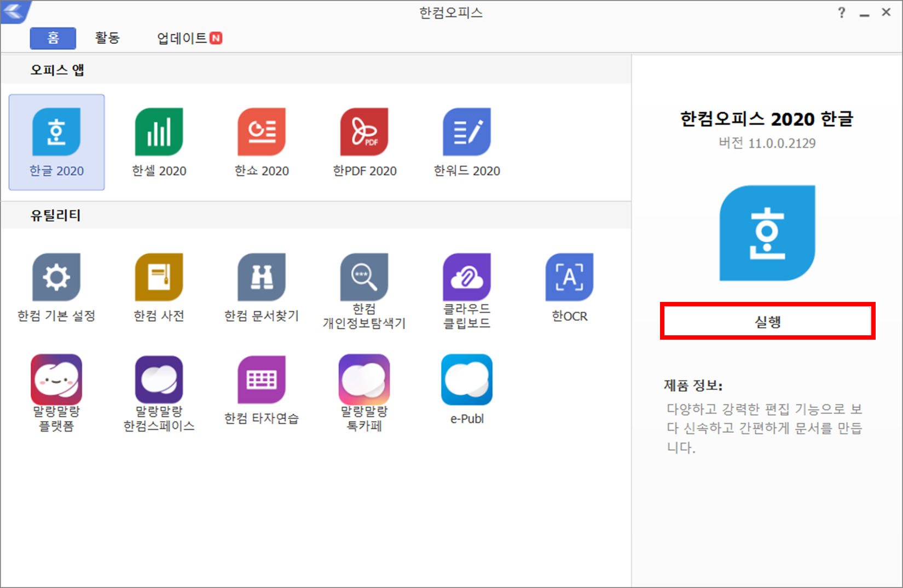Click the 한컴오피스 window title text
The image size is (903, 588).
(x=451, y=13)
